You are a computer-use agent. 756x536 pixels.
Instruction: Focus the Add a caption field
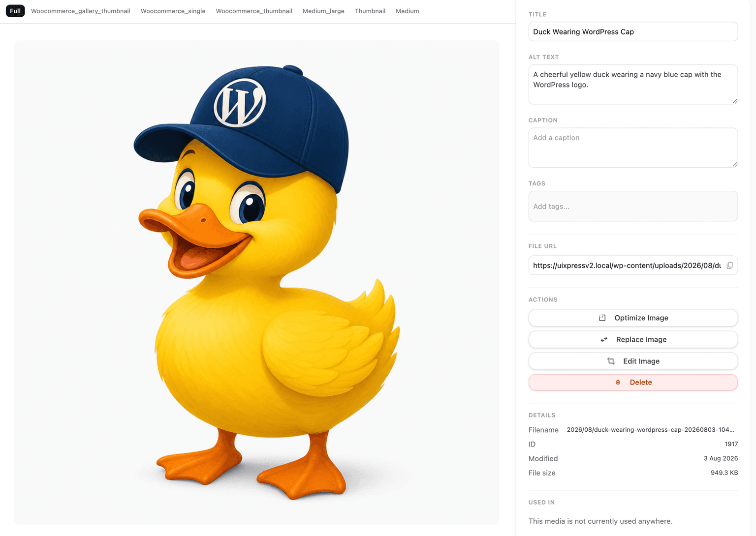(x=633, y=148)
